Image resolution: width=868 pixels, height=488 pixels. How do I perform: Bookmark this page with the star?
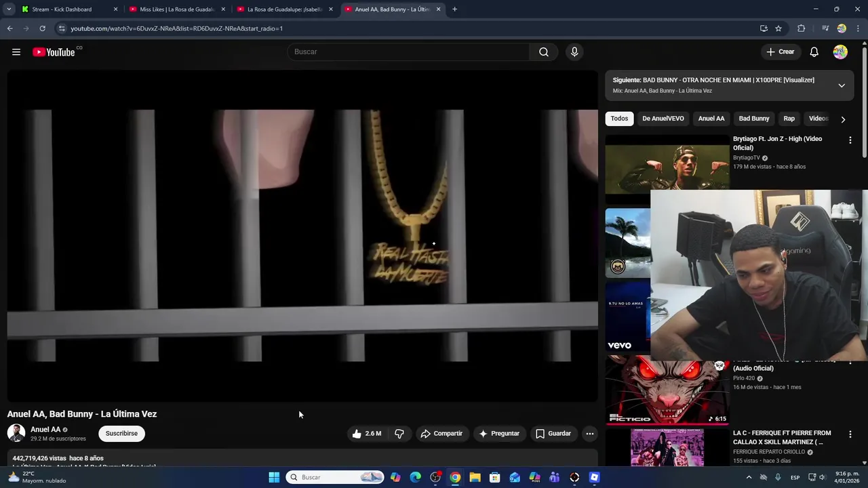coord(778,28)
